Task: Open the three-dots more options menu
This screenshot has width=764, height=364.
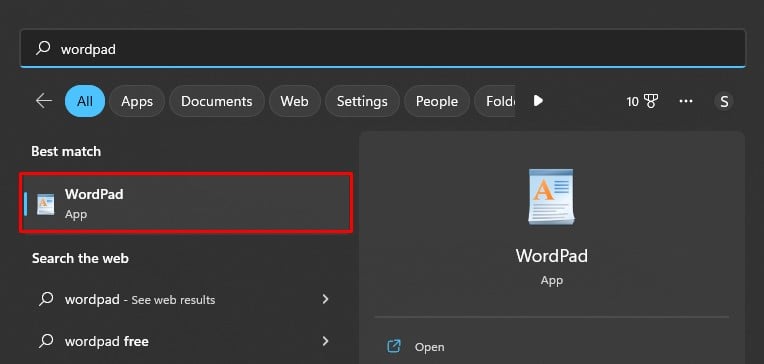Action: [686, 101]
